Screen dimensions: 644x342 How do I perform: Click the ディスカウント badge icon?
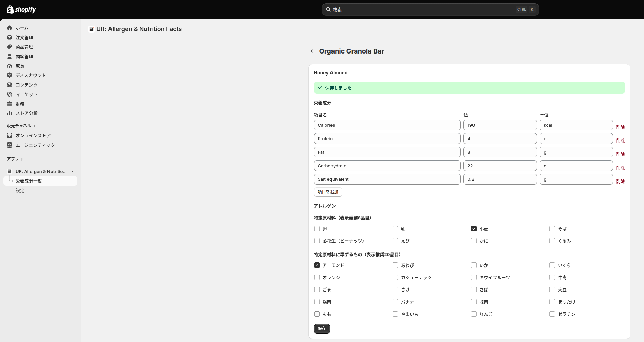tap(9, 75)
